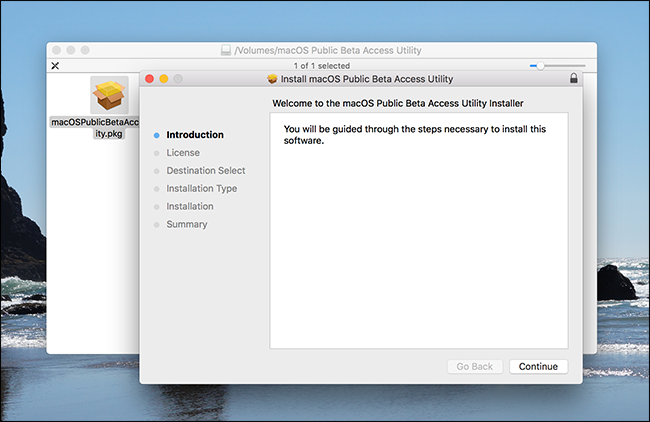Close the installer with red button
Viewport: 650px width, 422px height.
150,79
